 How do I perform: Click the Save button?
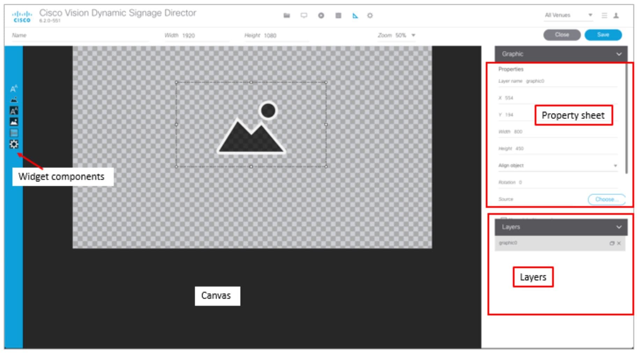[x=603, y=35]
